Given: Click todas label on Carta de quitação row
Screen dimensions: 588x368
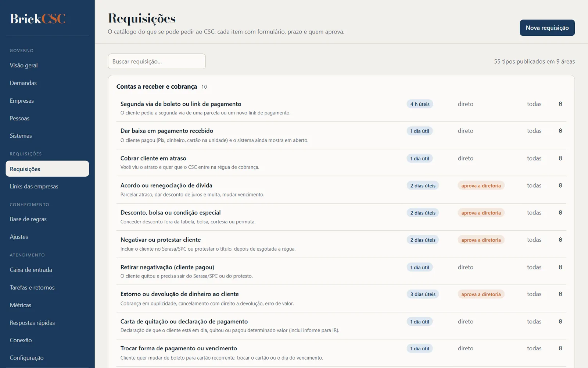Looking at the screenshot, I should click(x=534, y=322).
